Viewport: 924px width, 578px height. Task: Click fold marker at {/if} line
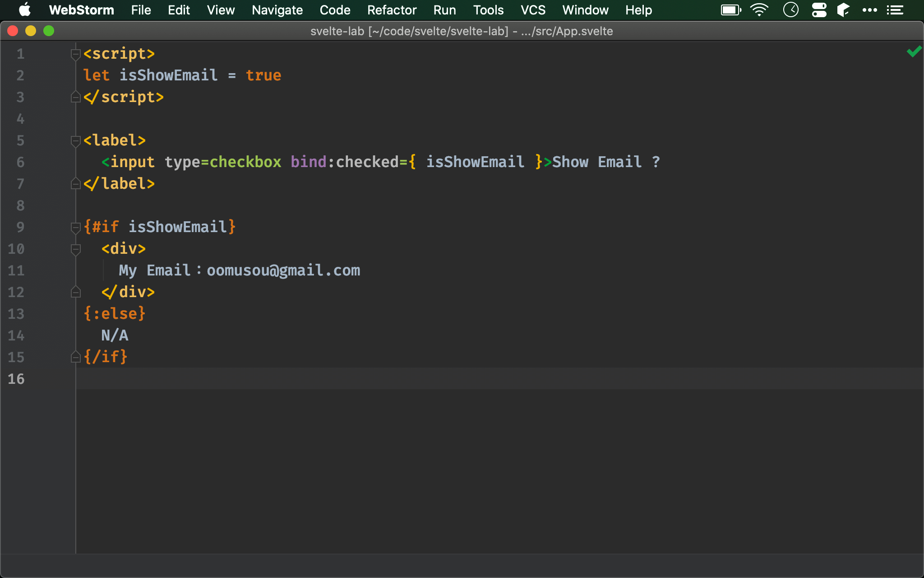(x=76, y=357)
